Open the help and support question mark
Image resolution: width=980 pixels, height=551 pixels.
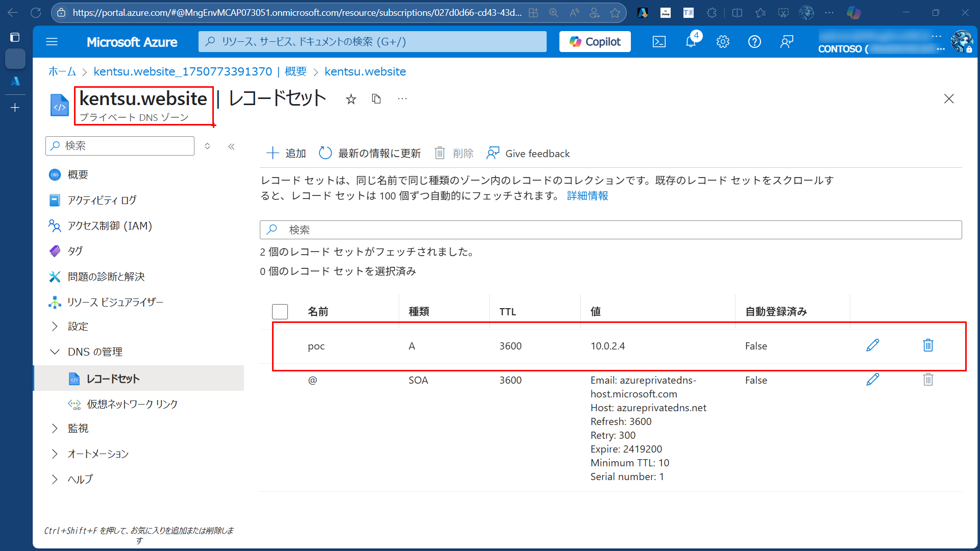click(754, 42)
